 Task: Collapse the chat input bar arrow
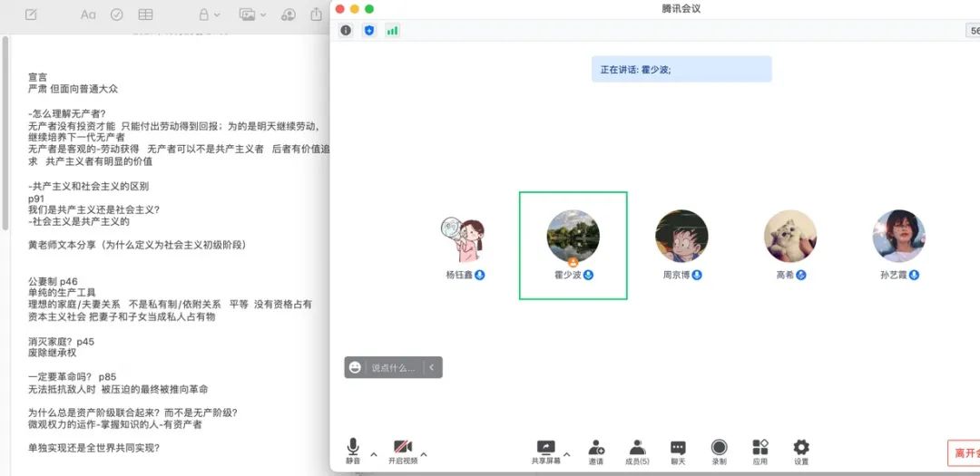[x=432, y=367]
